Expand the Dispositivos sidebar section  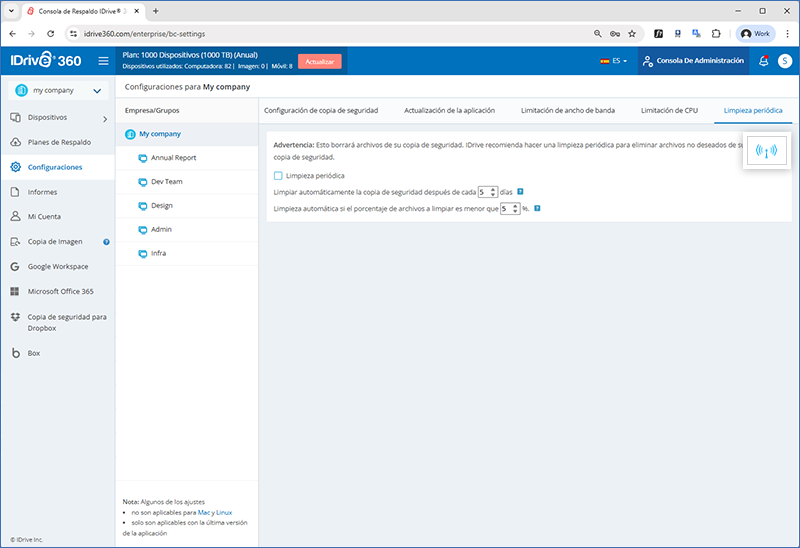pos(102,117)
